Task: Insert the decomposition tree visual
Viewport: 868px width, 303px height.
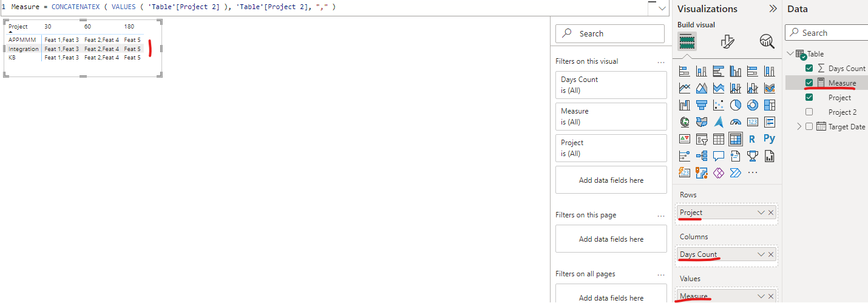Action: click(702, 156)
